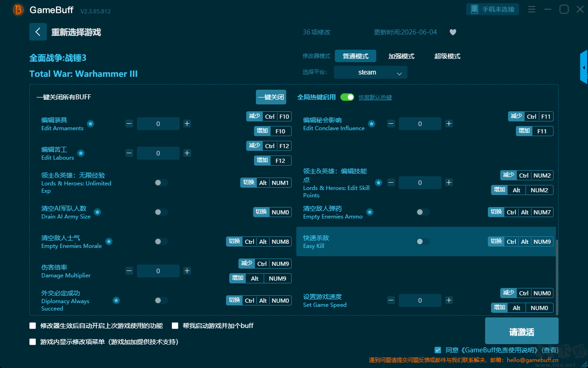Click the 一键关闭 button
Viewport: 588px width, 368px height.
pyautogui.click(x=271, y=97)
